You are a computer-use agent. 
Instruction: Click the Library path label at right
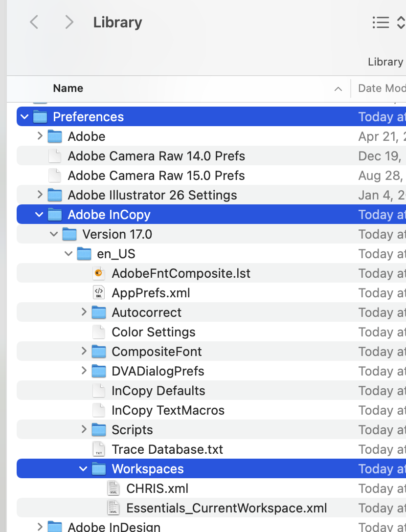click(385, 62)
